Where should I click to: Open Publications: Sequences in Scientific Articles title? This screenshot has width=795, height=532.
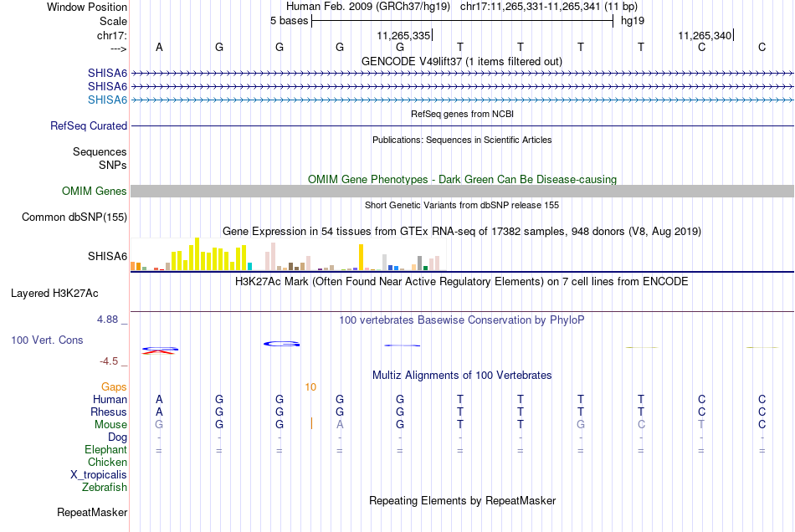coord(462,140)
